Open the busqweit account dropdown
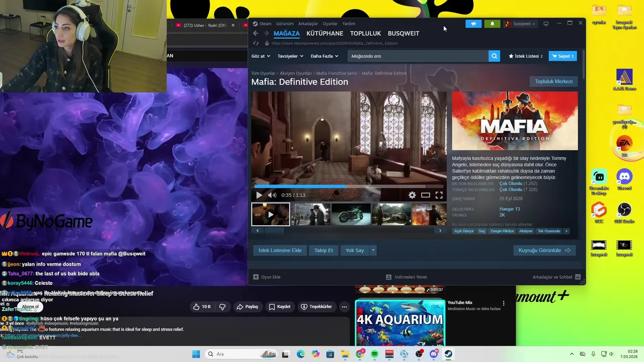 coord(520,24)
